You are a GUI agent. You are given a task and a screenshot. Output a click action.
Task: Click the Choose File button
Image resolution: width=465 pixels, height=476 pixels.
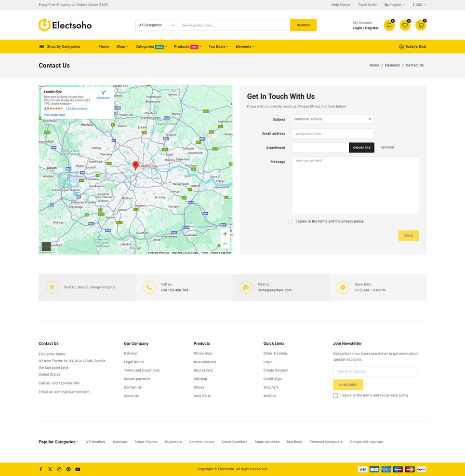(x=361, y=148)
